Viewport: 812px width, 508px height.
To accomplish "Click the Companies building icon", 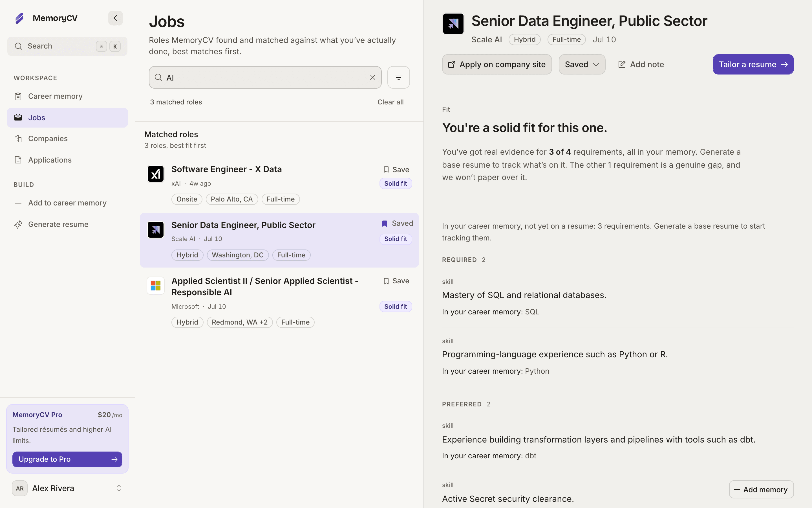I will 18,139.
